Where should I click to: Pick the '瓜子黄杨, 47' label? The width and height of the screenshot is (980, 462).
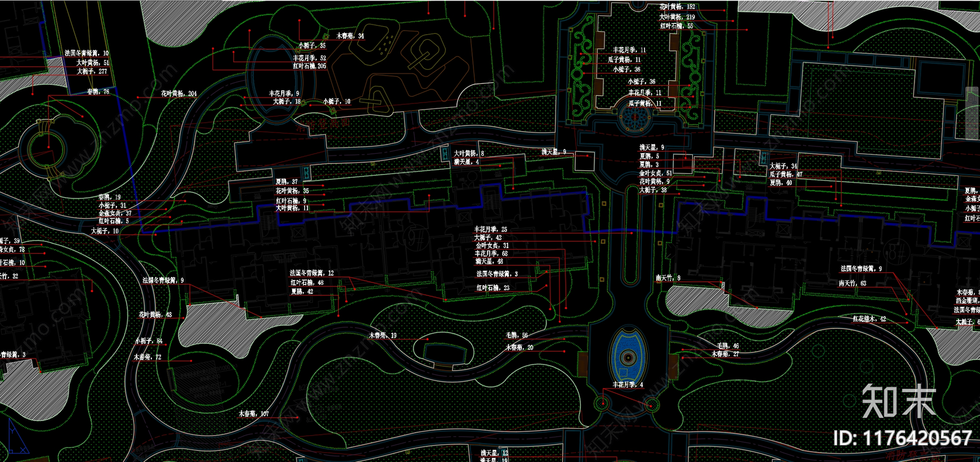click(786, 175)
